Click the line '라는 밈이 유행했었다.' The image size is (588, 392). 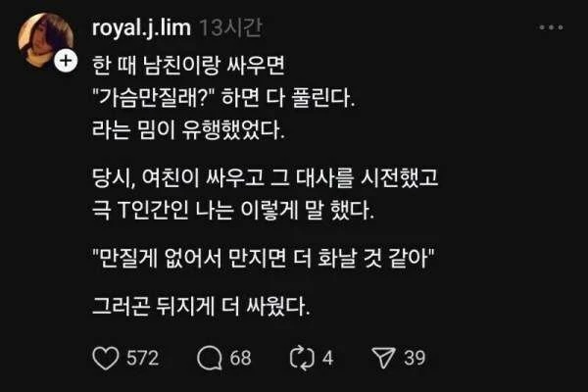(188, 130)
